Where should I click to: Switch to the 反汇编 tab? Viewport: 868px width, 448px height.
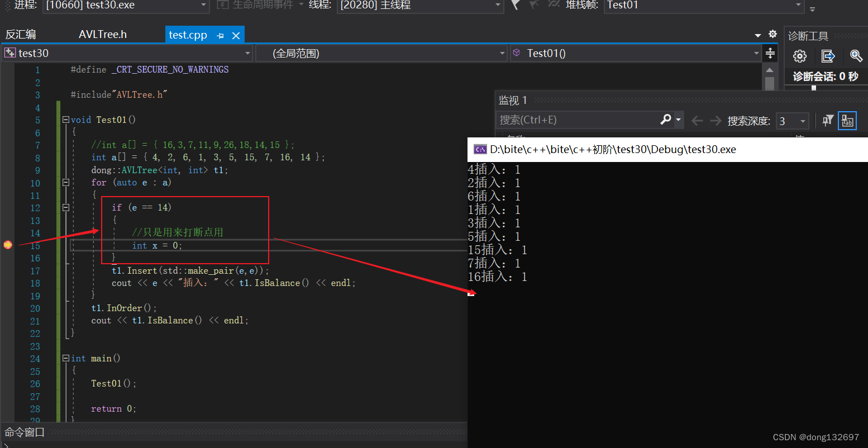click(x=21, y=35)
